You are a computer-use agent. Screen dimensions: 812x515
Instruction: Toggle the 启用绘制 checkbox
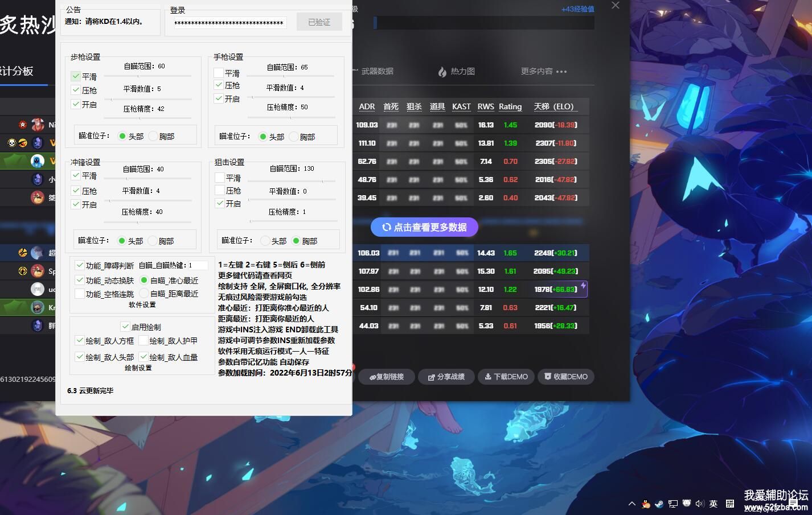click(x=125, y=327)
